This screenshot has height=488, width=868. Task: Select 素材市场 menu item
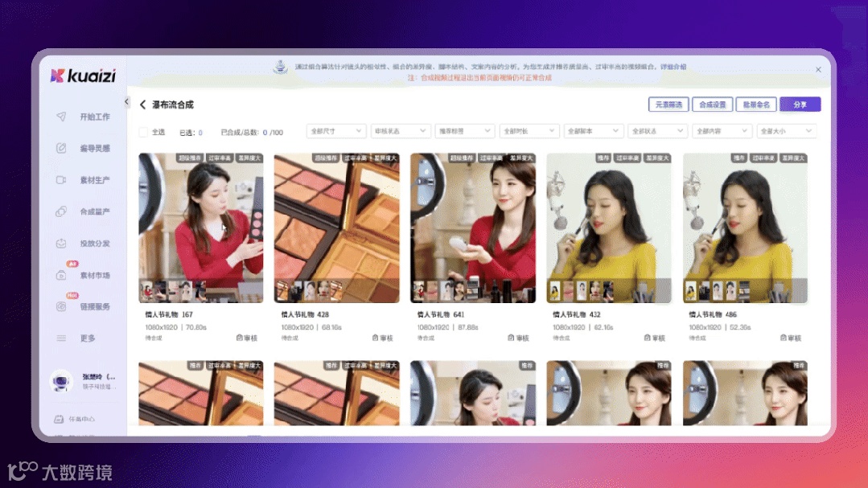click(95, 275)
